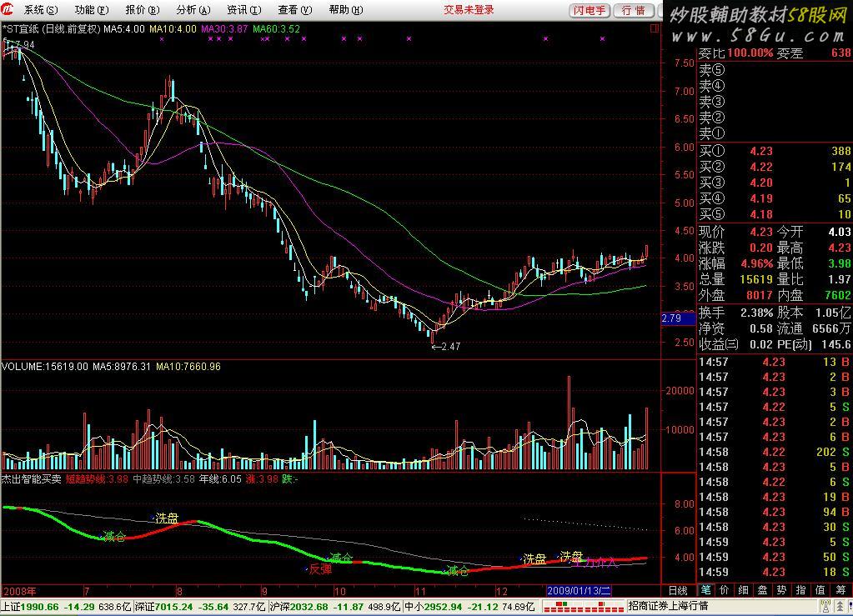This screenshot has width=853, height=616.
Task: Click the 2.79 cursor price marker on the axis
Action: point(678,318)
